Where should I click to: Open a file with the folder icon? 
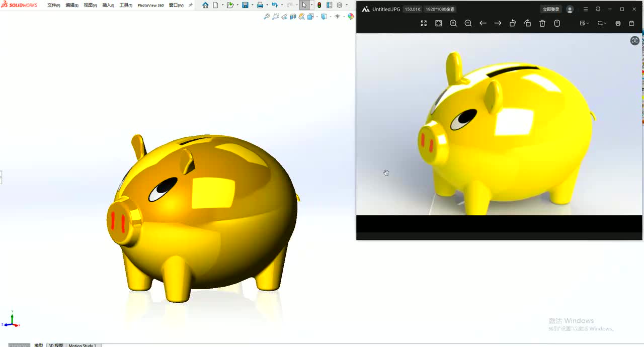click(x=230, y=5)
